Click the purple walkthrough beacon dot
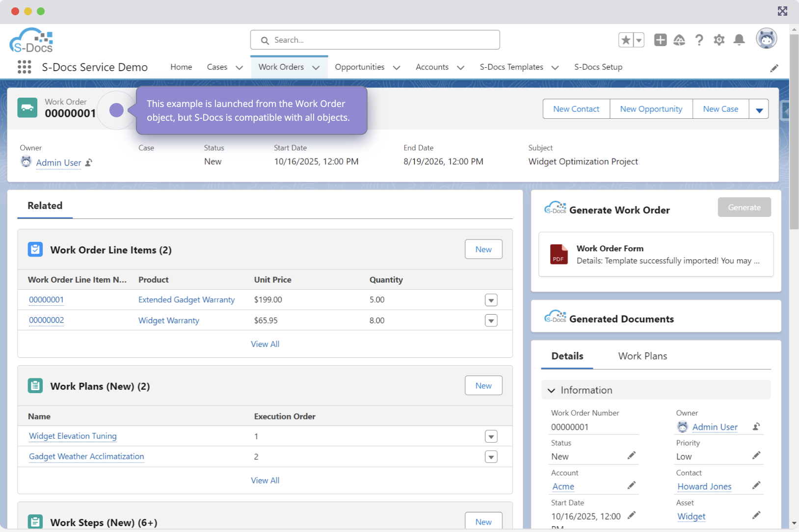 (116, 110)
